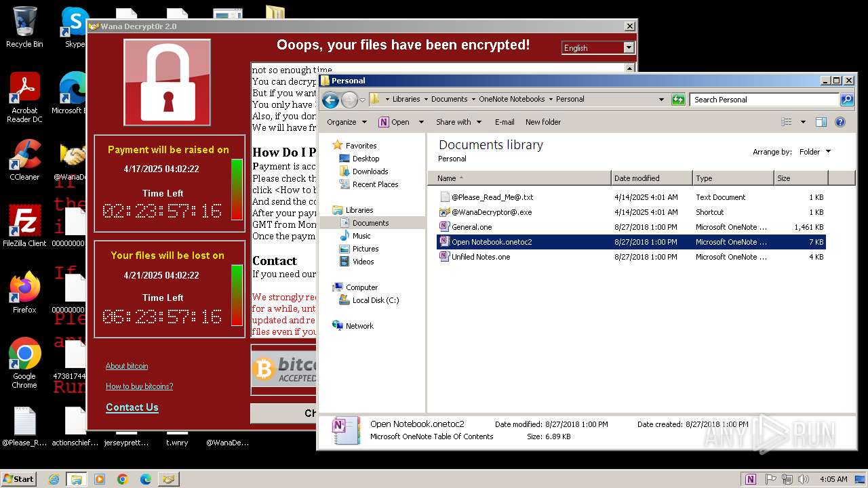Launch Firefox from the desktop
Viewport: 868px width, 488px height.
pyautogui.click(x=24, y=293)
